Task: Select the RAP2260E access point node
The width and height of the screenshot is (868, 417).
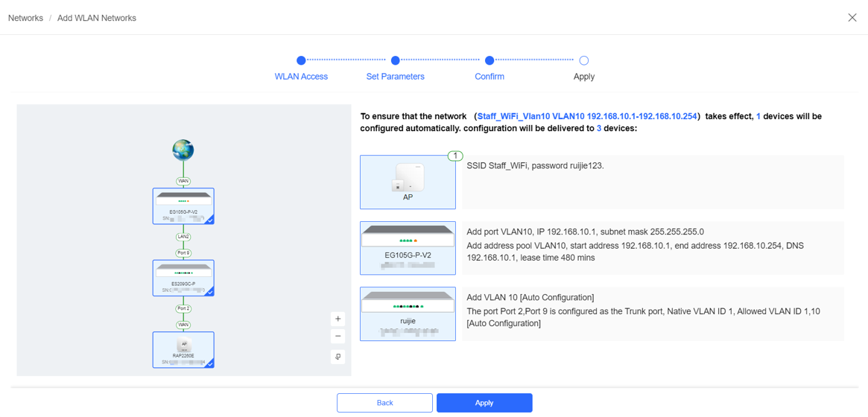Action: pos(183,350)
